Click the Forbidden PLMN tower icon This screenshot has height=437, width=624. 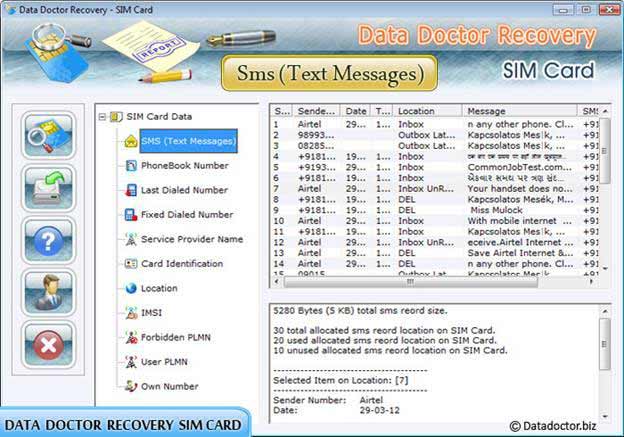(131, 338)
